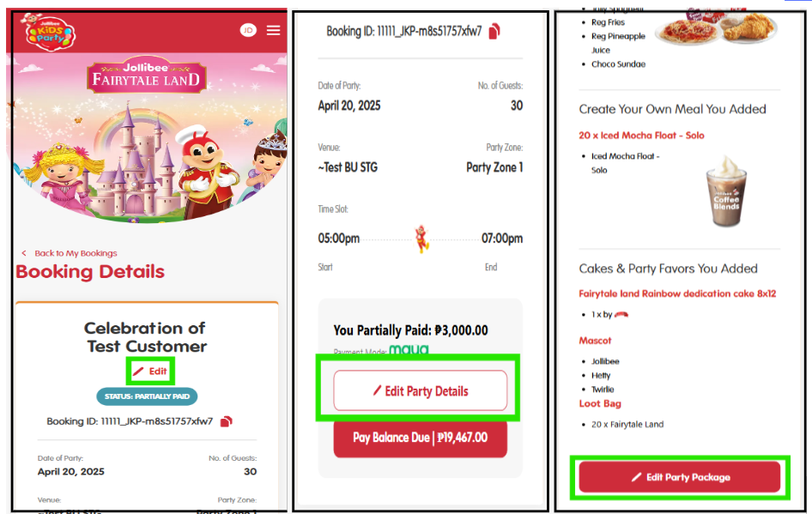Click Fairytale land Rainbow dedication cake heading
This screenshot has width=812, height=514.
point(677,294)
